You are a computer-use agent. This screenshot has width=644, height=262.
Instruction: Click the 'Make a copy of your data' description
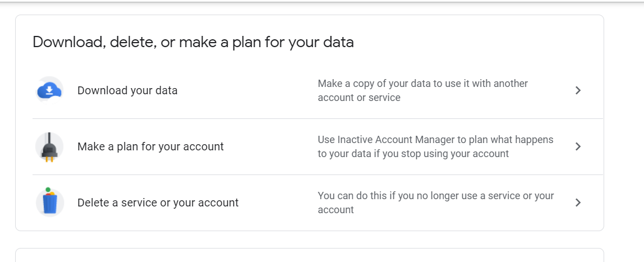(x=422, y=90)
